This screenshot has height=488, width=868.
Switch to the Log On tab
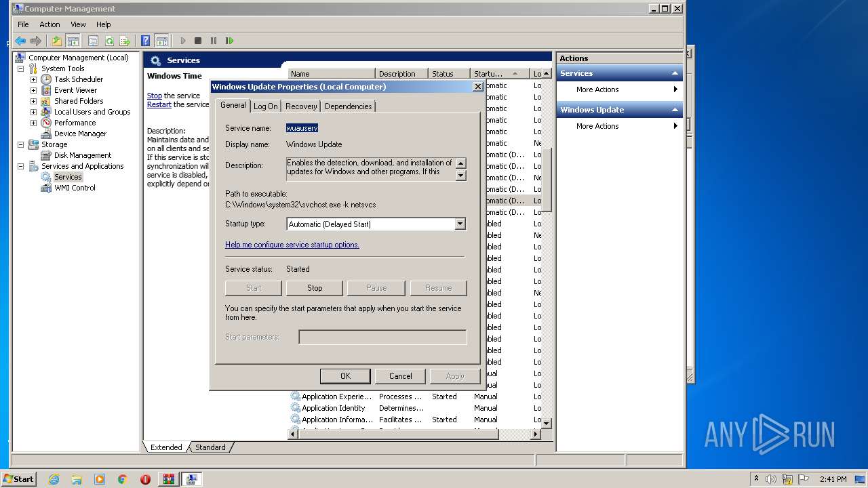(x=265, y=106)
